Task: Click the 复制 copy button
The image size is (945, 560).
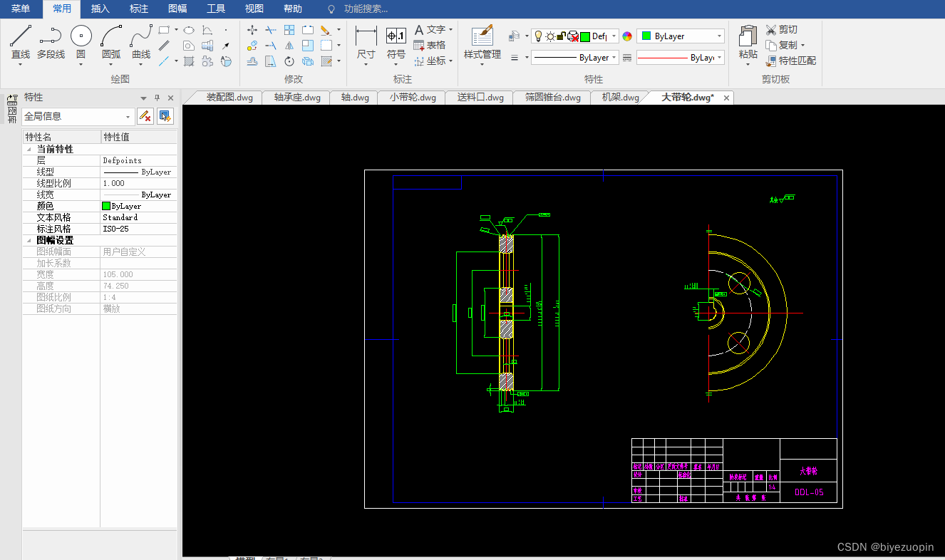Action: click(x=781, y=45)
